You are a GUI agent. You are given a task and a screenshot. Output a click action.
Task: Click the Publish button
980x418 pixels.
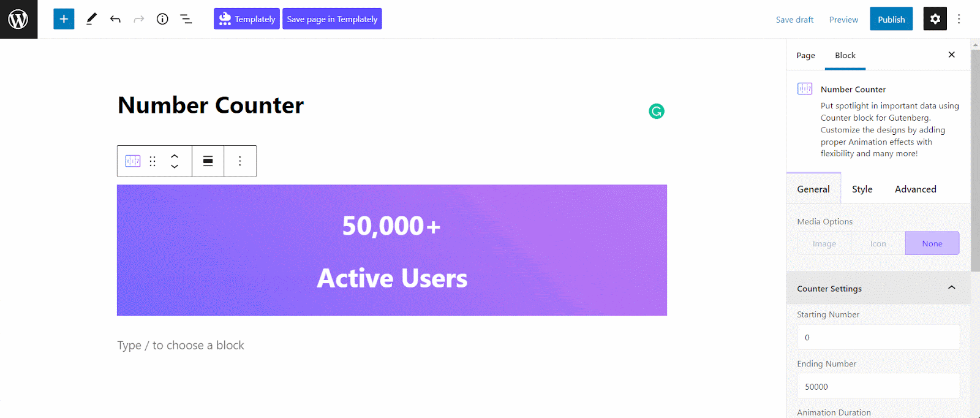pyautogui.click(x=891, y=19)
